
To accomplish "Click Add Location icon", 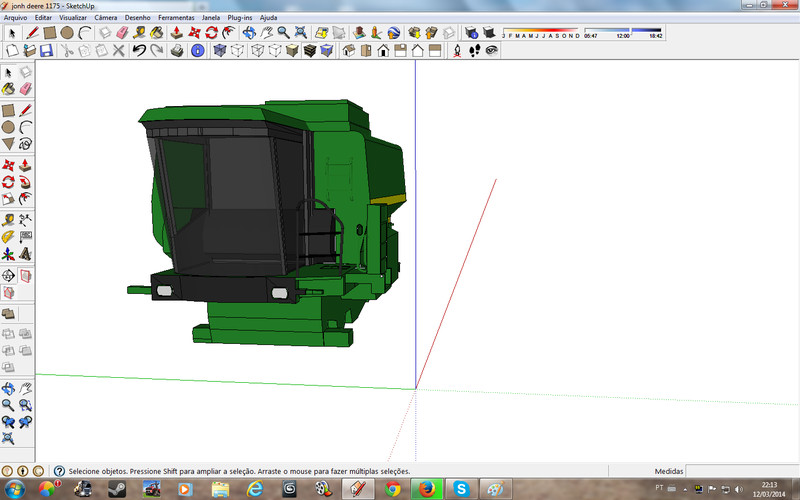I will pyautogui.click(x=321, y=33).
